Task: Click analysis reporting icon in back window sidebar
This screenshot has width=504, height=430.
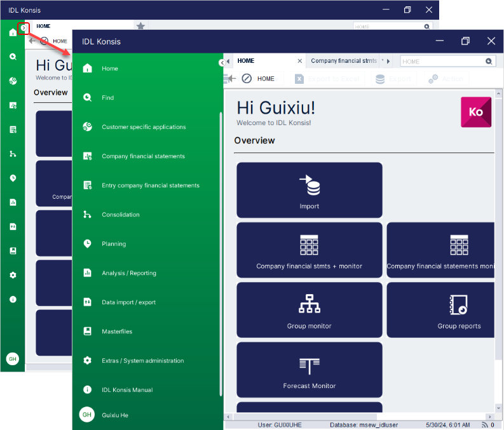Action: pyautogui.click(x=13, y=203)
